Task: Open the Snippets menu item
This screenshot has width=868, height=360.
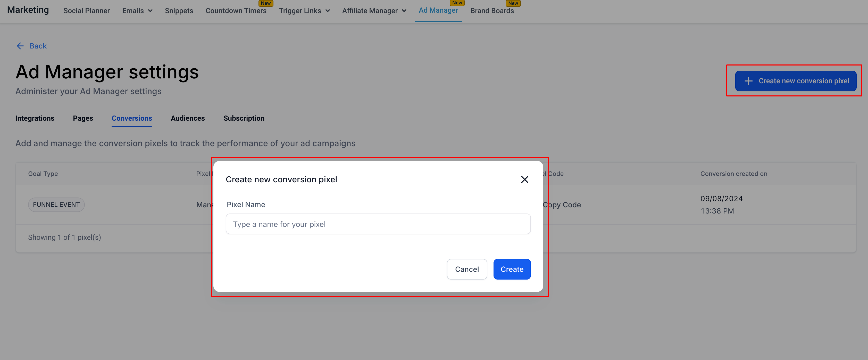Action: [x=179, y=11]
